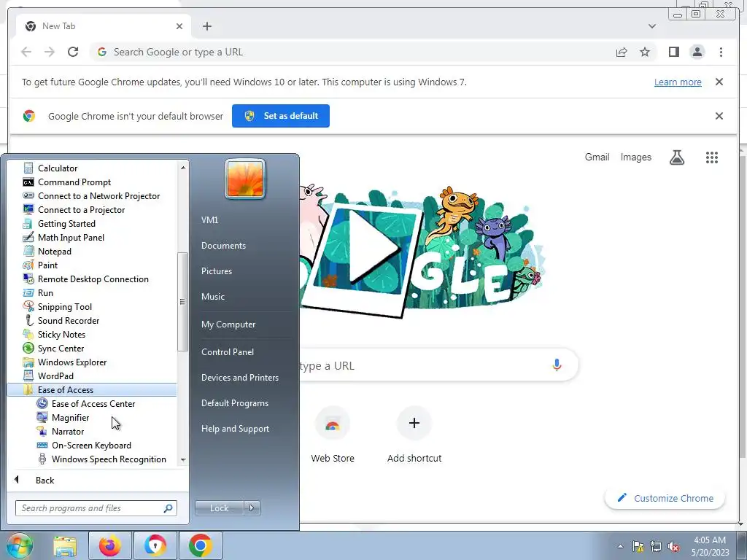Open the Chrome profile avatar menu
The height and width of the screenshot is (560, 747).
coord(697,52)
